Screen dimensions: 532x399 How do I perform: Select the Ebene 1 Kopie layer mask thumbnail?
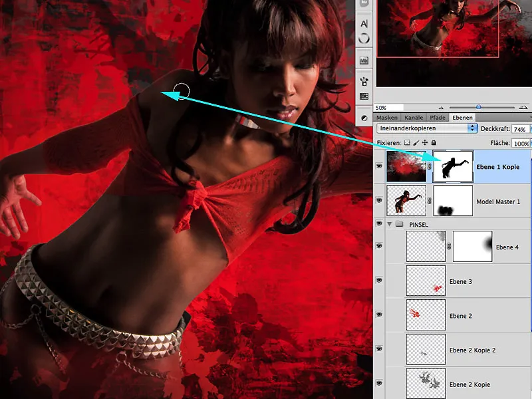[453, 166]
